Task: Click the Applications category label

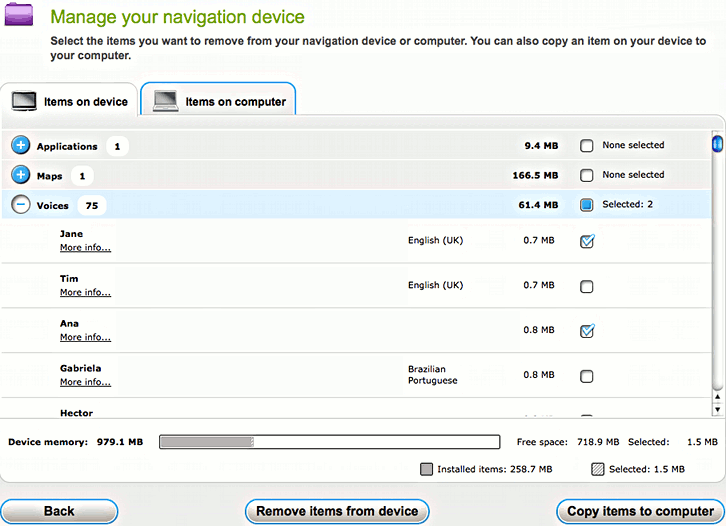Action: point(67,146)
